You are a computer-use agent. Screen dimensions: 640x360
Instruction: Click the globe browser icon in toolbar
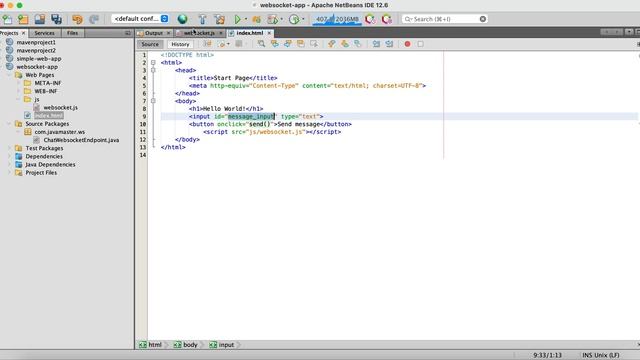[x=182, y=19]
